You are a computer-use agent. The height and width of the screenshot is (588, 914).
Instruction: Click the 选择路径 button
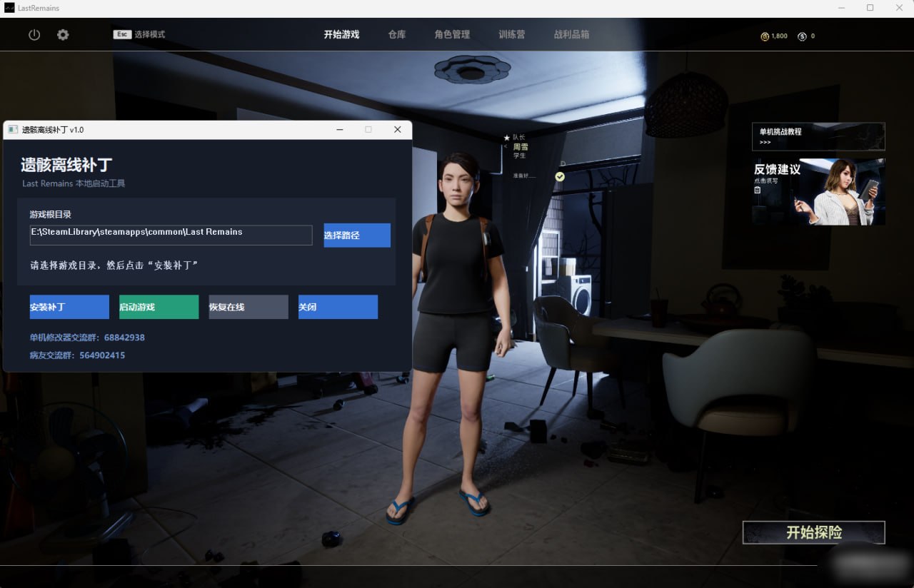pyautogui.click(x=357, y=235)
